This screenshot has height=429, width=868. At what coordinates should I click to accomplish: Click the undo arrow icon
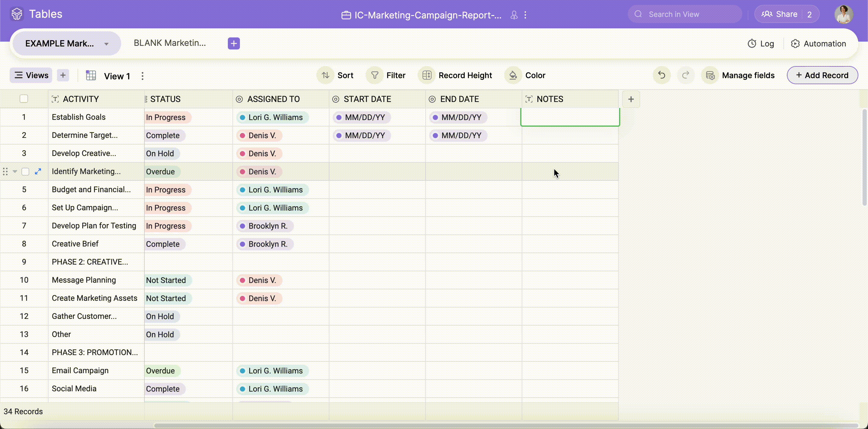pyautogui.click(x=662, y=75)
